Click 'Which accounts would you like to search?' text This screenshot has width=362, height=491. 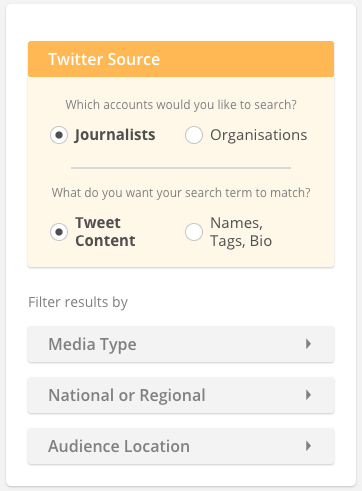181,105
